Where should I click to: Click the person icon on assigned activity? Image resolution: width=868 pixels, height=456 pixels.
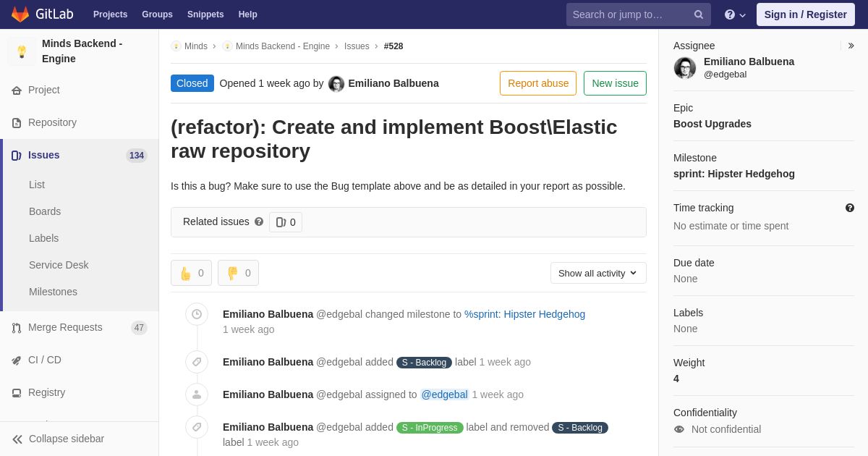click(x=197, y=394)
